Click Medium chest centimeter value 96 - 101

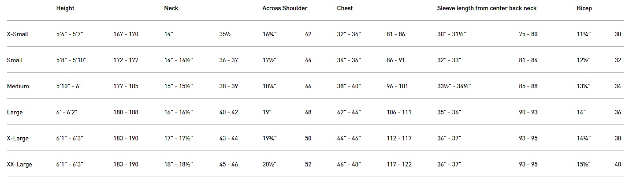[x=397, y=86]
